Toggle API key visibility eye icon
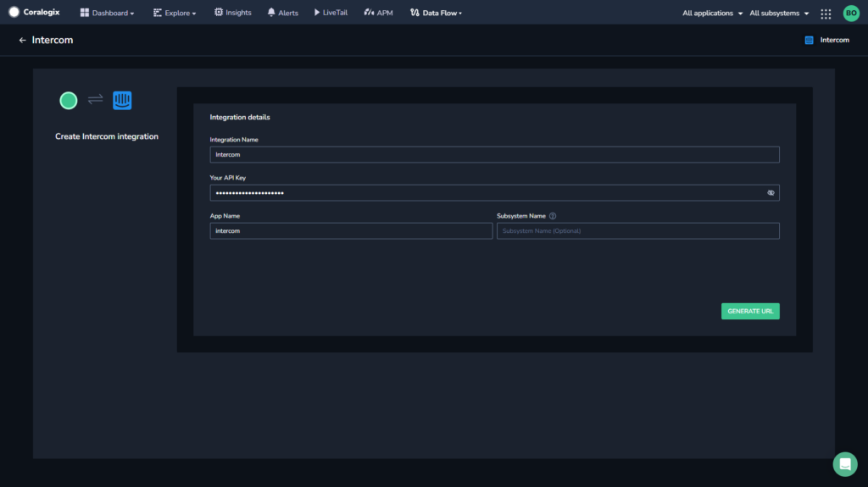Screen dimensions: 868x487 (771, 192)
